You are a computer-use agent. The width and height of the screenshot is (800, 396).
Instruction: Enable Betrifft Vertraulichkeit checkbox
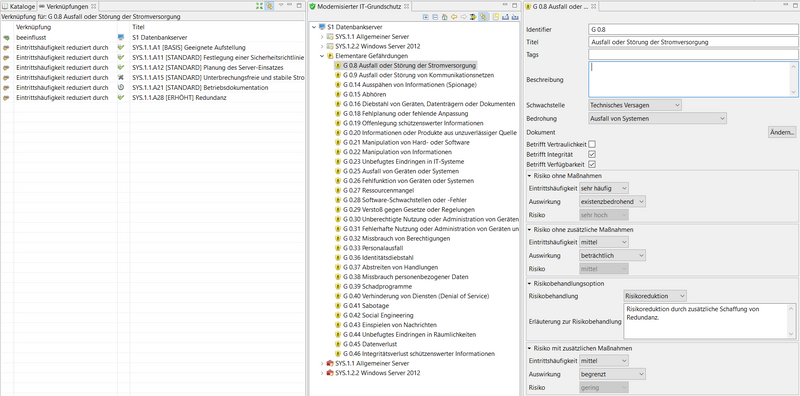[592, 144]
